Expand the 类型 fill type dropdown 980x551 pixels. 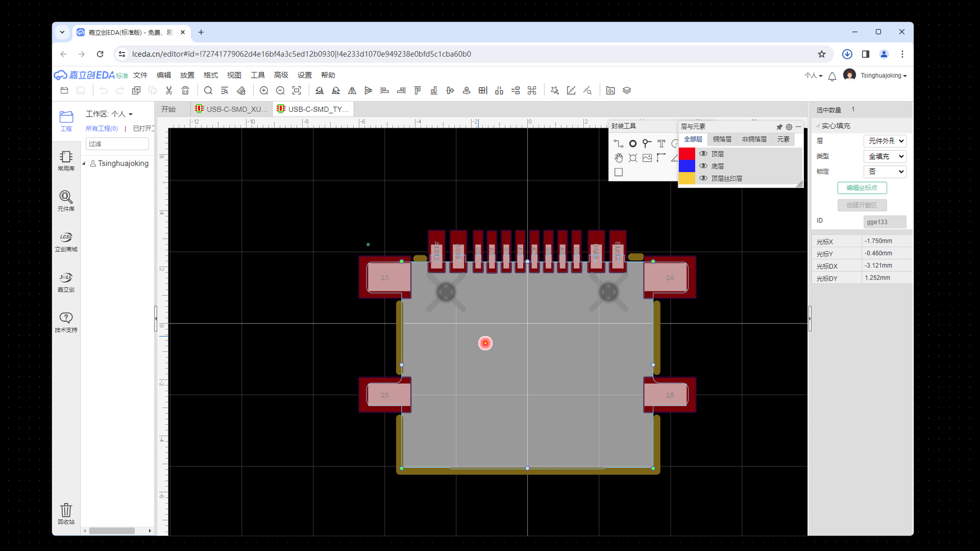885,157
